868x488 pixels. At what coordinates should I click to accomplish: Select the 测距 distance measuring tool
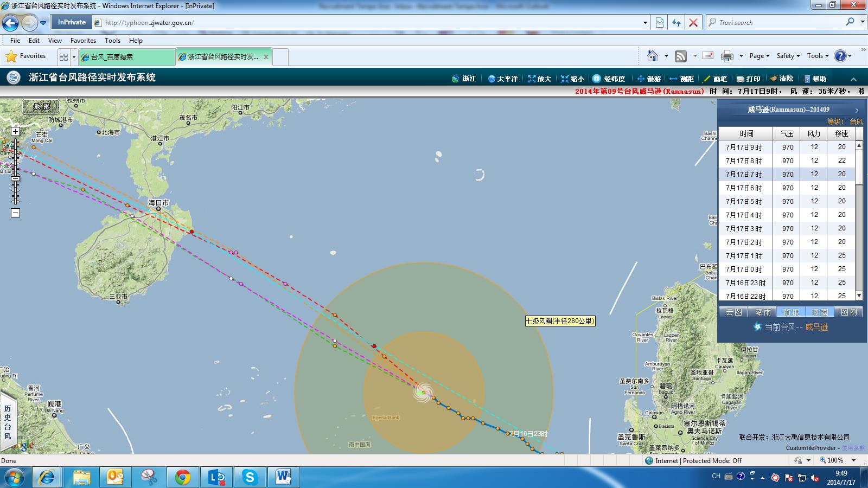682,79
